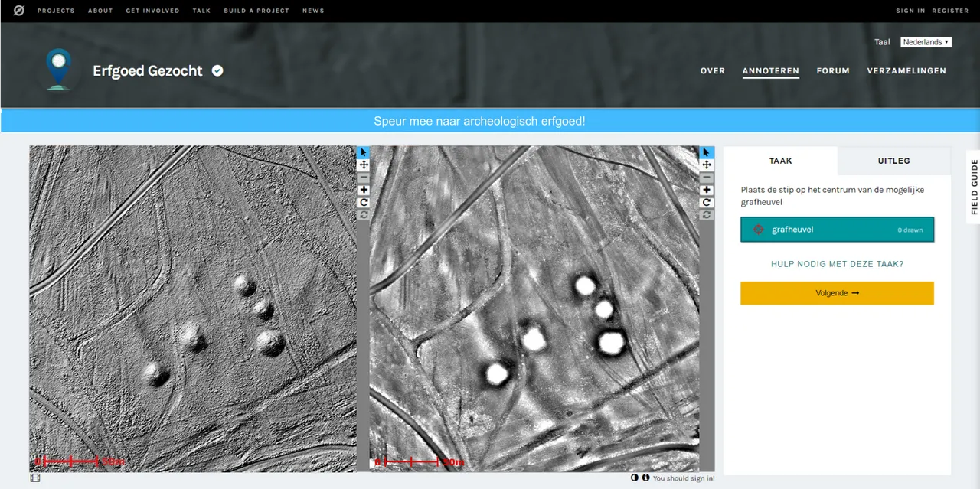Screen dimensions: 980x489
Task: Click the Erfgoed Gezocht project avatar
Action: [x=58, y=69]
